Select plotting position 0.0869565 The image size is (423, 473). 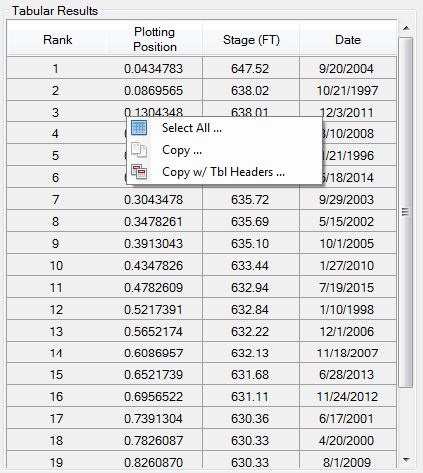(154, 90)
